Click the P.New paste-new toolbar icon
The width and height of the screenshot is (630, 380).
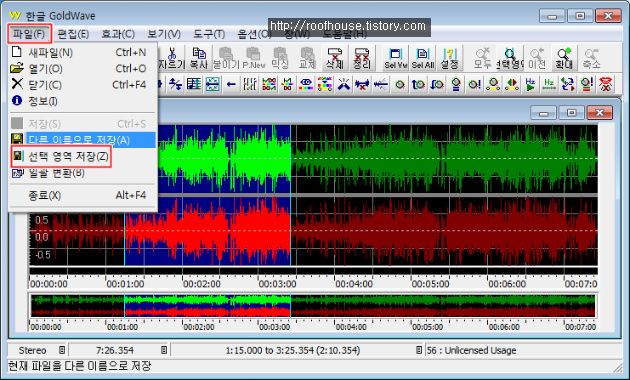tap(254, 58)
